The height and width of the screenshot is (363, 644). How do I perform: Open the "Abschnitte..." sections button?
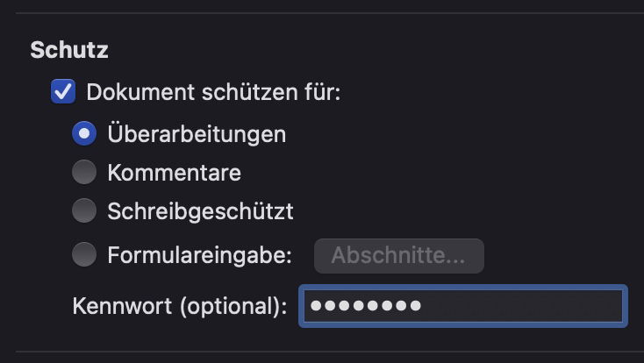point(398,255)
